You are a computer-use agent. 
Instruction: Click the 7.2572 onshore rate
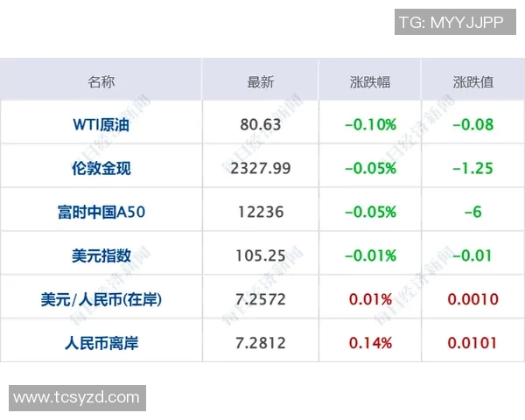pos(261,299)
